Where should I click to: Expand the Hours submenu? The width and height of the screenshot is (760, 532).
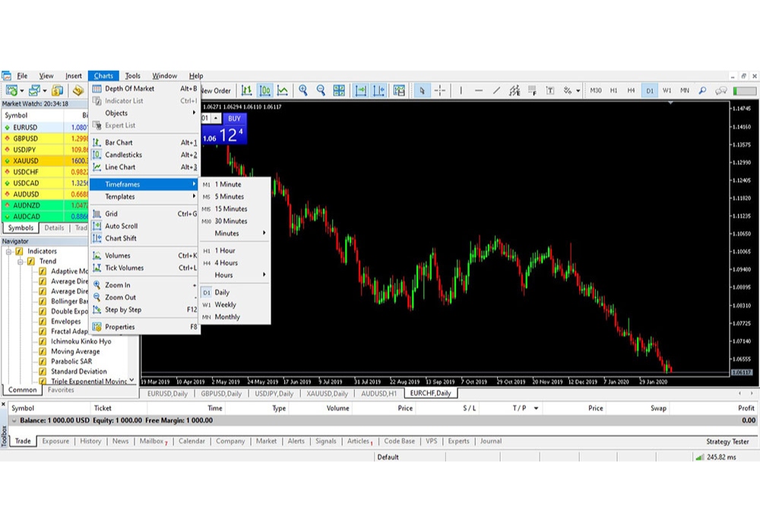click(235, 274)
